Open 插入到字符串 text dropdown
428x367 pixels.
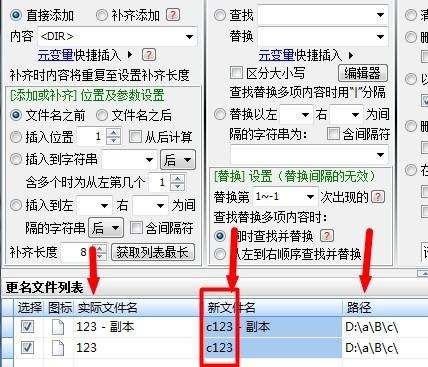[150, 160]
